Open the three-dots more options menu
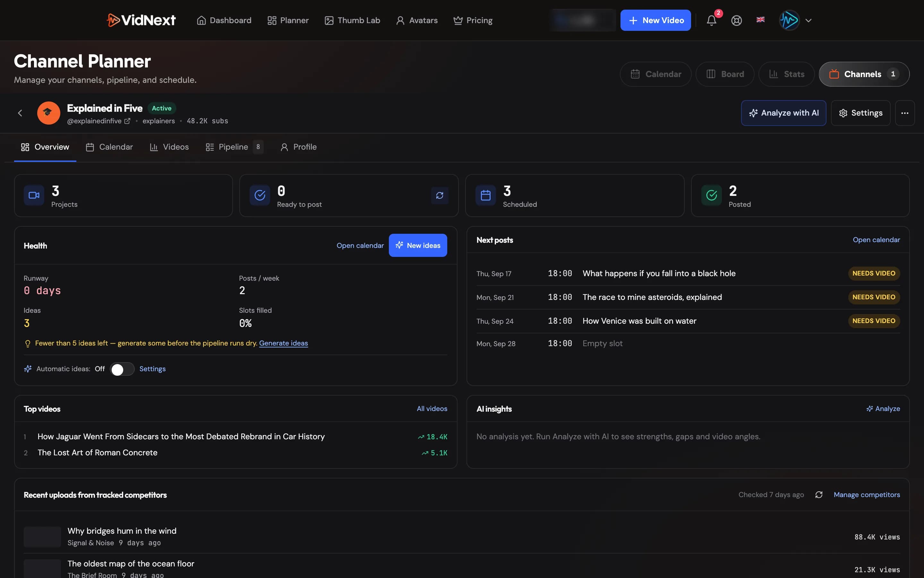 904,113
